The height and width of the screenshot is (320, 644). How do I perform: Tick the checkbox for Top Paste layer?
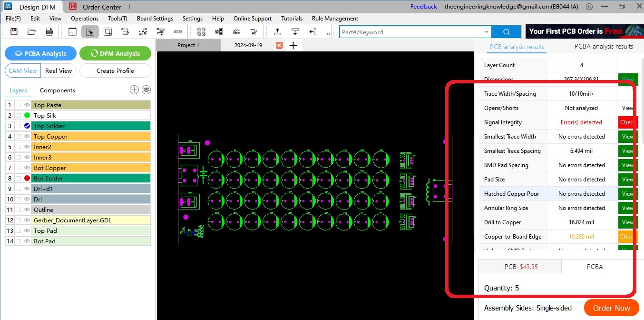coord(19,105)
